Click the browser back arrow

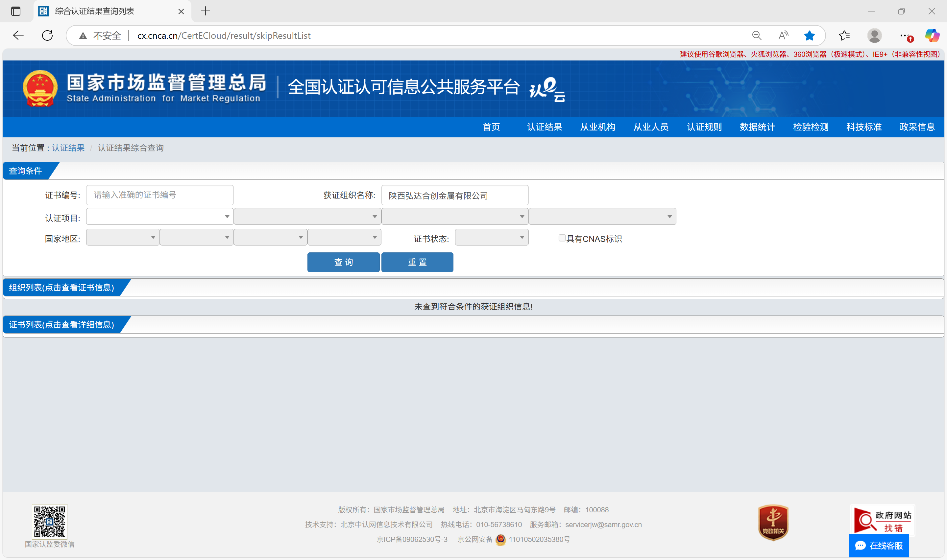(18, 35)
